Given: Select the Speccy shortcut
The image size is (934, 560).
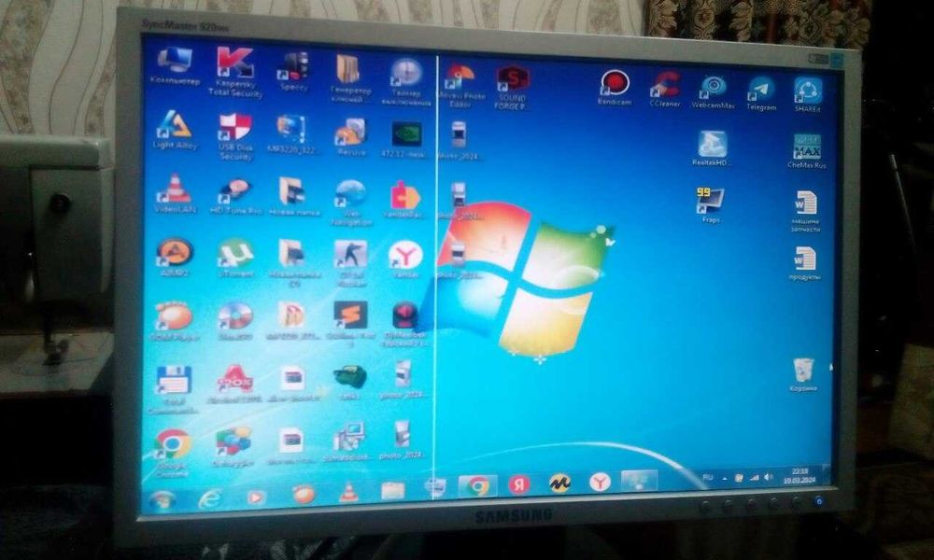Looking at the screenshot, I should [293, 72].
